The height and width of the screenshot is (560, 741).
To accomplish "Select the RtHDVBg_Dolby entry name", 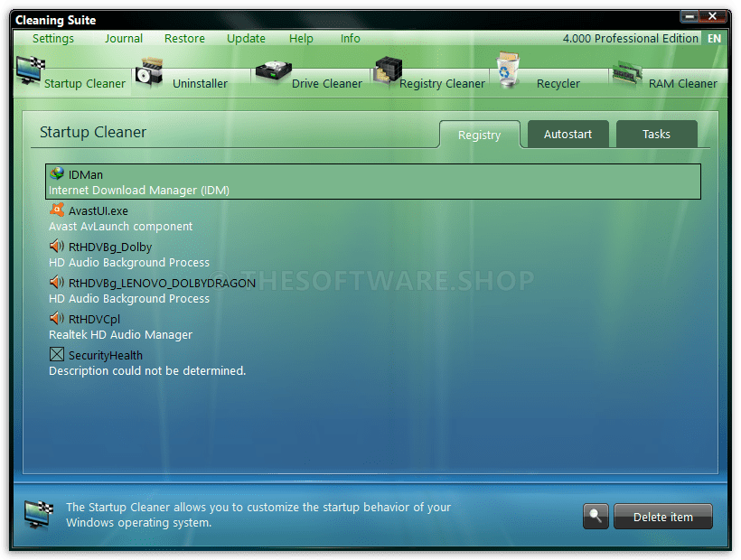I will pyautogui.click(x=110, y=247).
